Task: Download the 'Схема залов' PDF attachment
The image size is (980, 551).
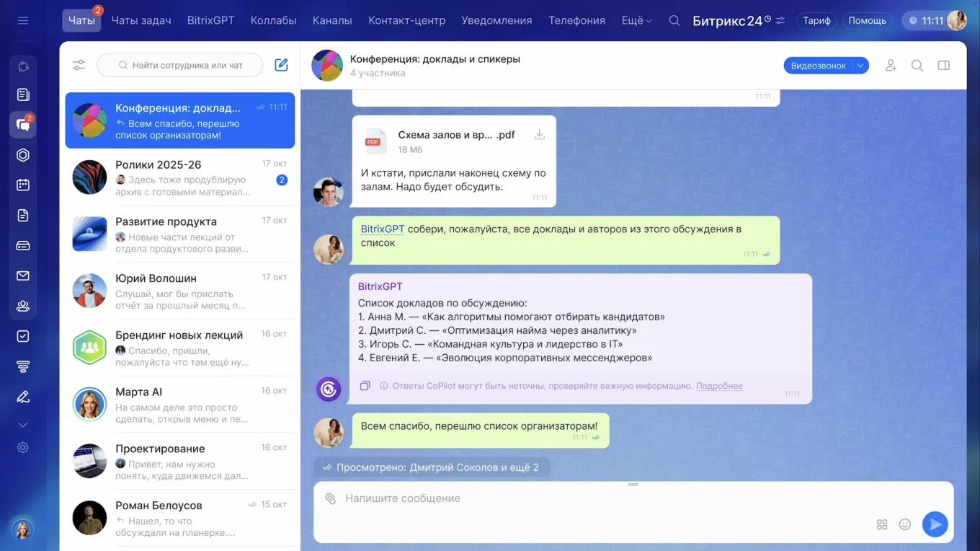Action: point(539,134)
